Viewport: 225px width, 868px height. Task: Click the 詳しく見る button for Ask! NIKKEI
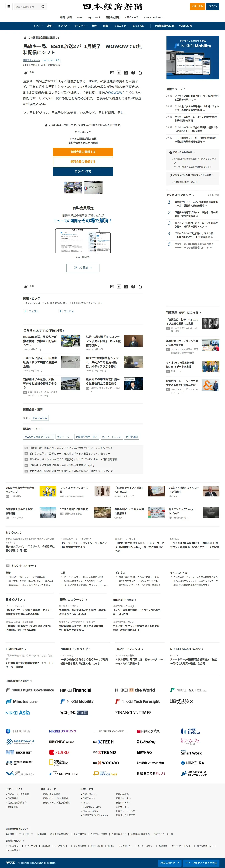point(83,268)
